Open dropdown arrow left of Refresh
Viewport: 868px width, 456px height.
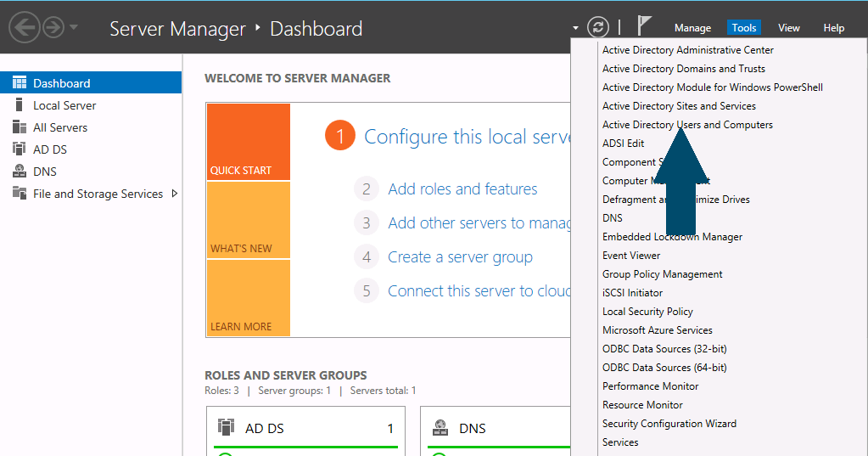coord(576,28)
